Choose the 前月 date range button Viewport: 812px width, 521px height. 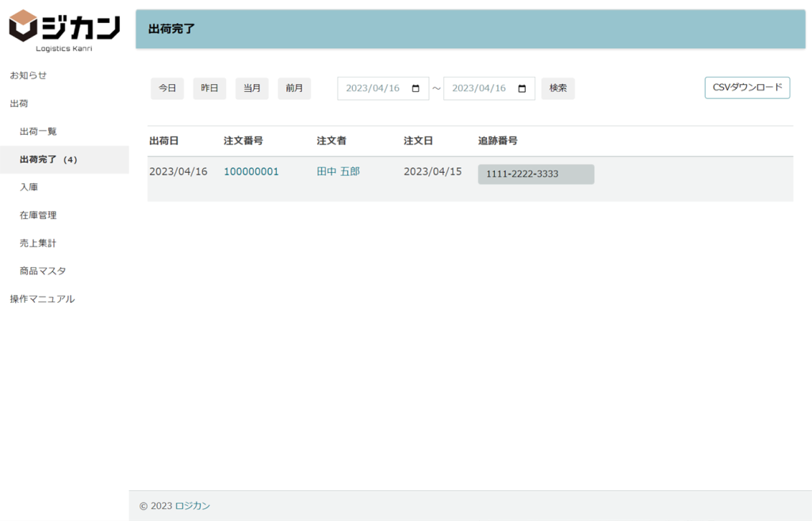point(294,89)
